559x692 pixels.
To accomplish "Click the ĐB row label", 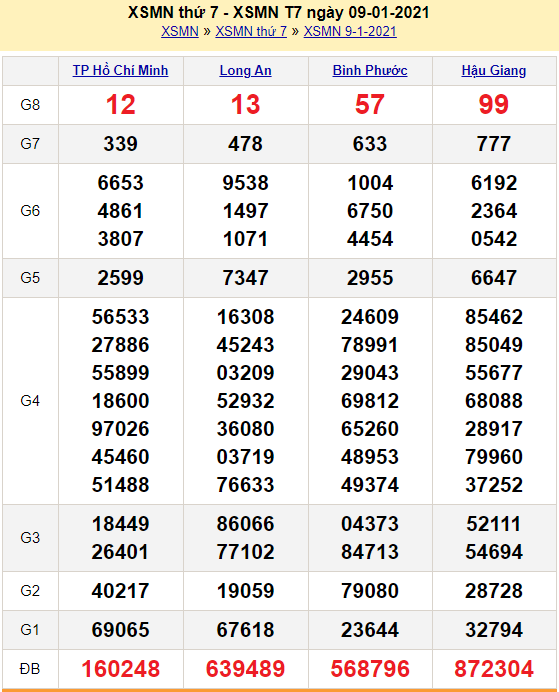I will [x=30, y=669].
